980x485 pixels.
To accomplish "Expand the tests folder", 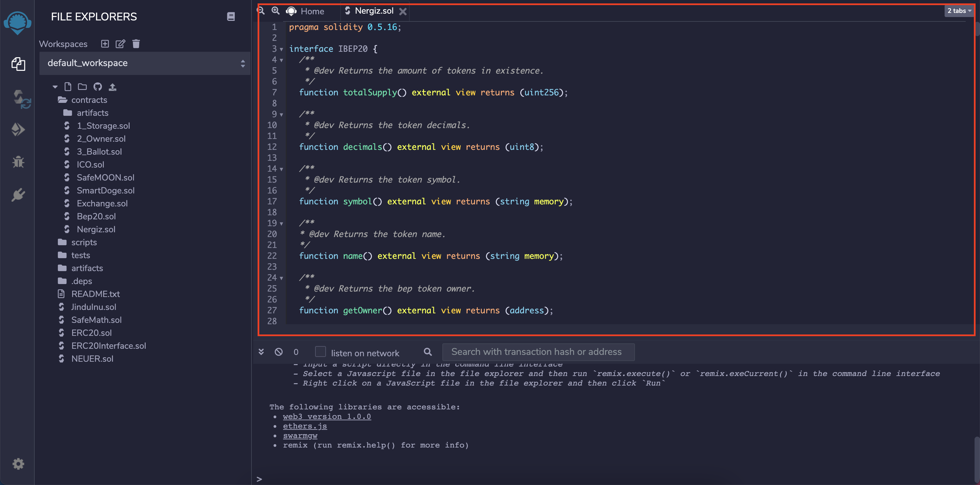I will click(x=74, y=255).
